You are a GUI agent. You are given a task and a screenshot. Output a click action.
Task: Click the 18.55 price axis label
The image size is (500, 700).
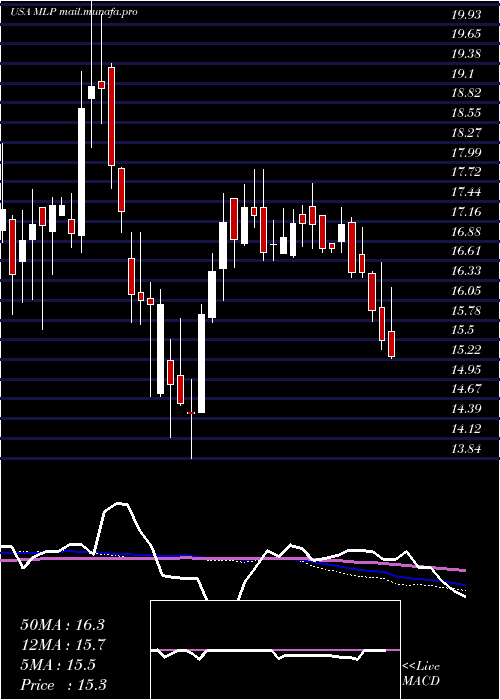pos(466,113)
